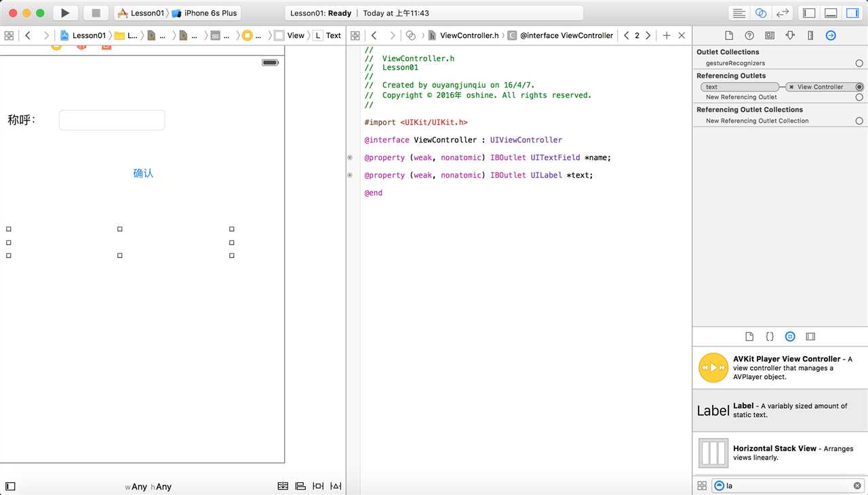The image size is (868, 495).
Task: Click the Lesson01: Ready activity status
Action: (x=321, y=13)
